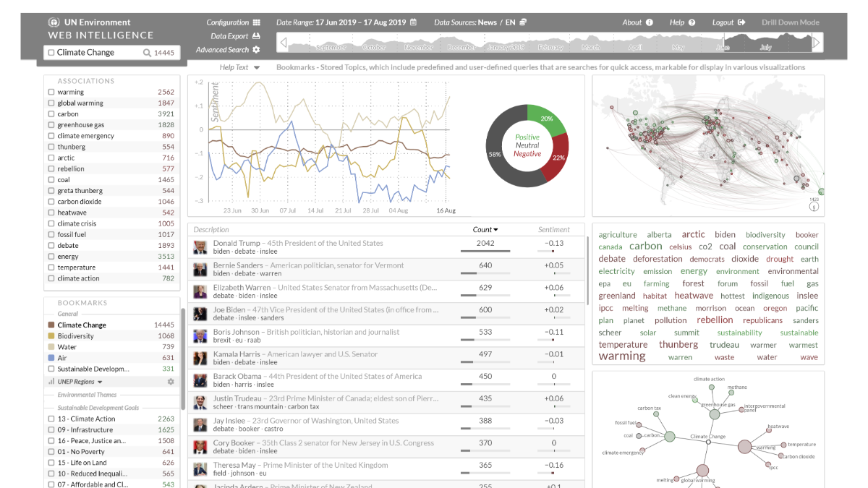Sort table by Count column arrow
868x488 pixels.
[x=495, y=230]
